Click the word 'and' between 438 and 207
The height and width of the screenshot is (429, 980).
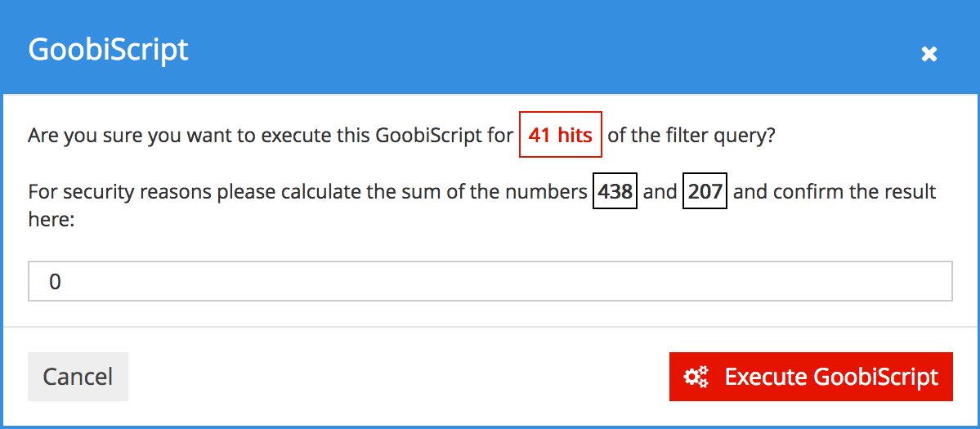pyautogui.click(x=660, y=191)
